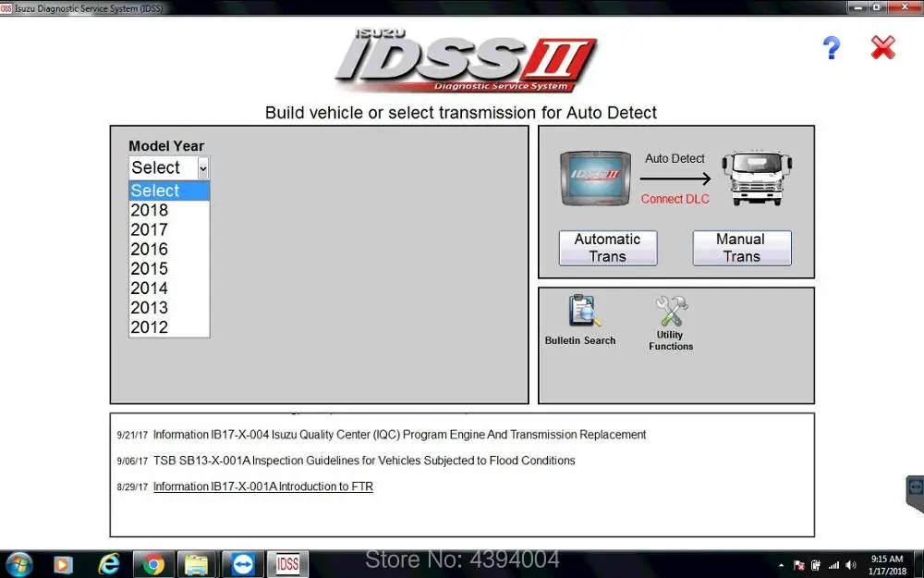The image size is (924, 578).
Task: Click the Isuzu Diagnostic Service System title
Action: pyautogui.click(x=89, y=8)
